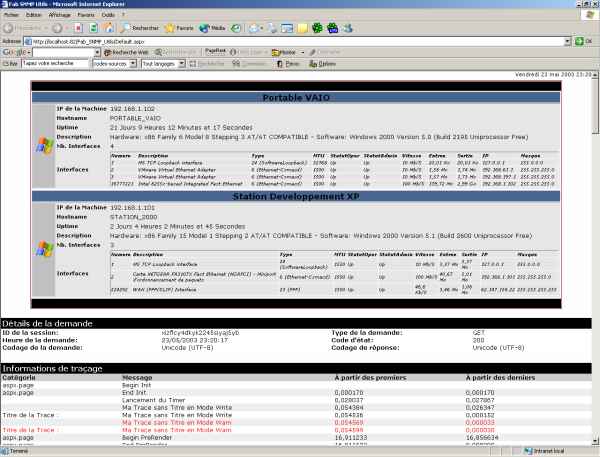Select IP address 192.168.1.101
Screen dimensions: 600x457
click(x=132, y=208)
